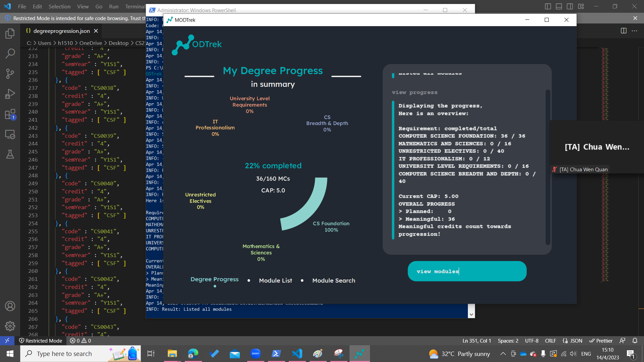Image resolution: width=644 pixels, height=362 pixels.
Task: Open Source Control panel
Action: tap(10, 74)
